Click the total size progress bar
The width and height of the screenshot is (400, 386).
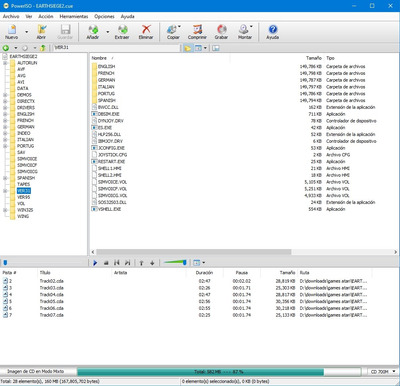[x=219, y=372]
